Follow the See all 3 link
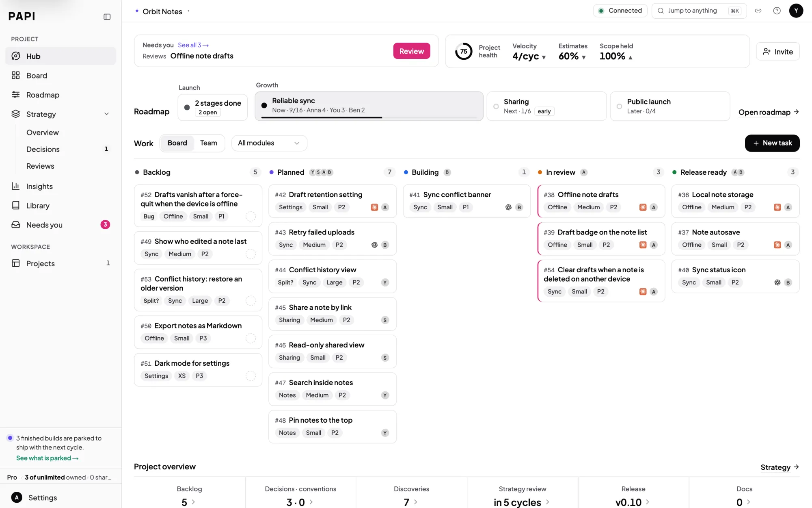Screen dimensions: 812x508 tap(193, 45)
